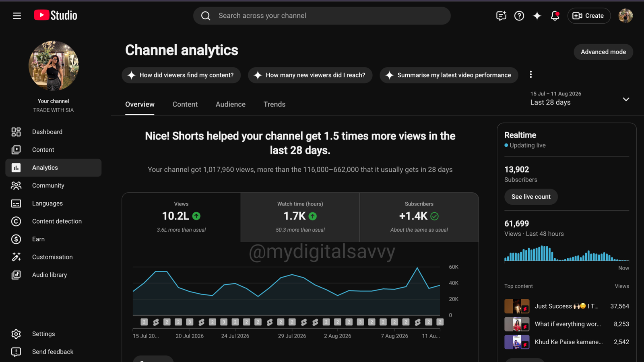Click the Khud Ke Paise kamane... title
This screenshot has width=644, height=362.
pos(569,342)
